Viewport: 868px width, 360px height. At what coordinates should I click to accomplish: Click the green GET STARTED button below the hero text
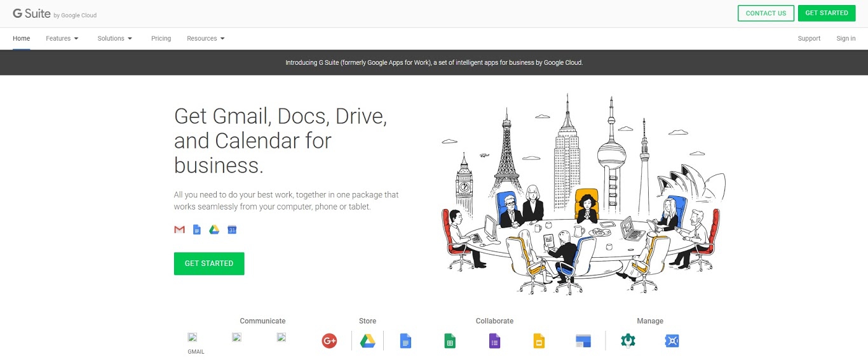209,263
